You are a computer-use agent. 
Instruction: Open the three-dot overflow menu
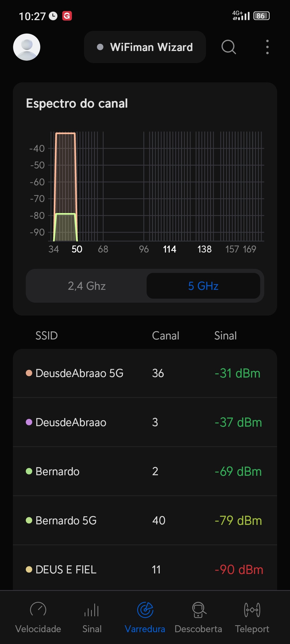tap(267, 47)
